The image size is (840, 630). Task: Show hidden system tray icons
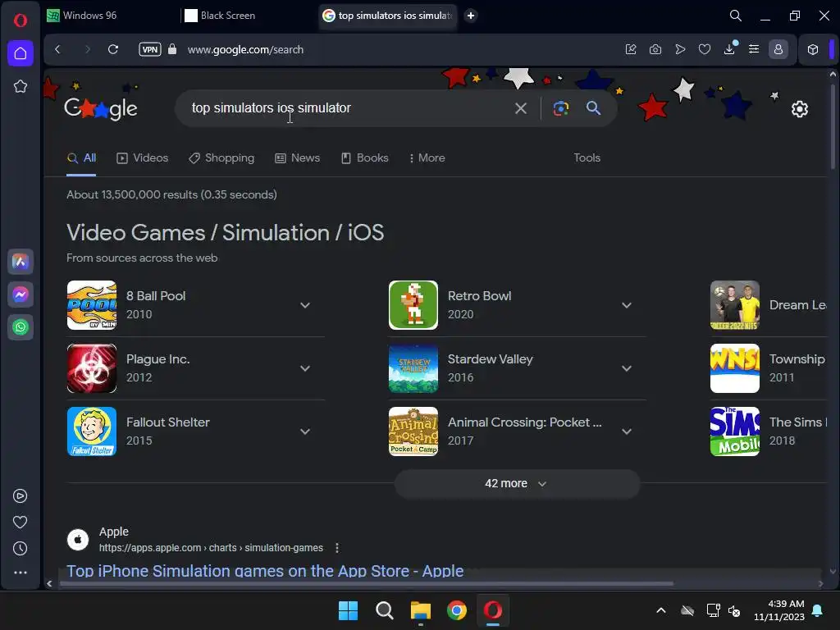tap(661, 610)
